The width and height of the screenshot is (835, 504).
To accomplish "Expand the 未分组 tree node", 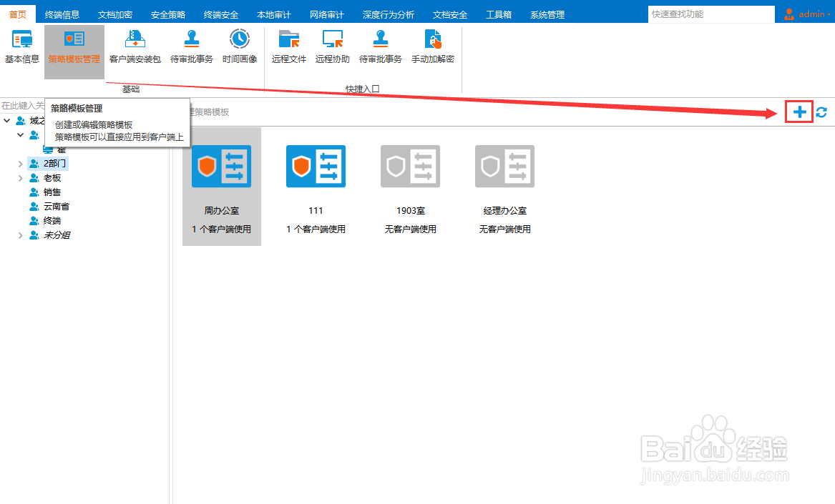I will [20, 235].
